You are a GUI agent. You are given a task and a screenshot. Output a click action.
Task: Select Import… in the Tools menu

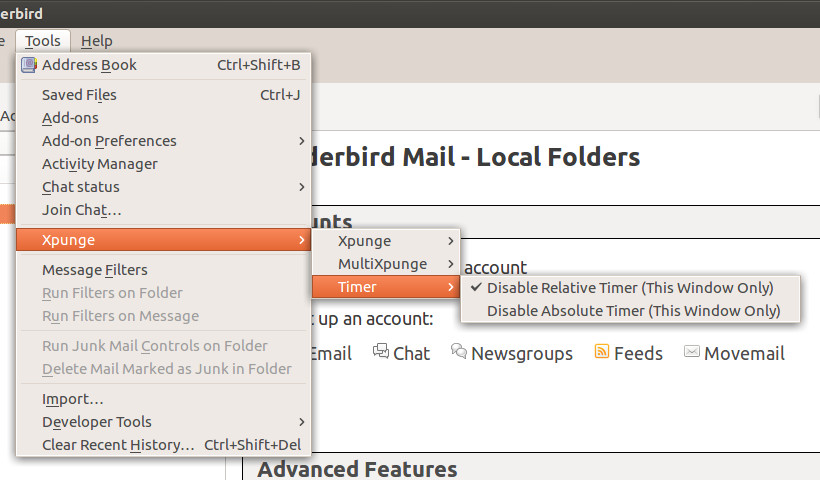tap(73, 399)
